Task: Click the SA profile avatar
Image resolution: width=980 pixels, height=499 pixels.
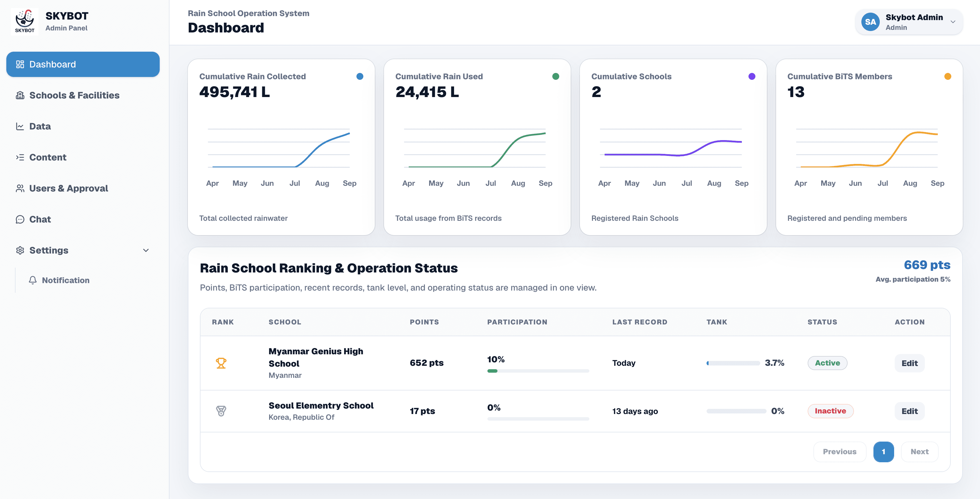Action: (871, 22)
